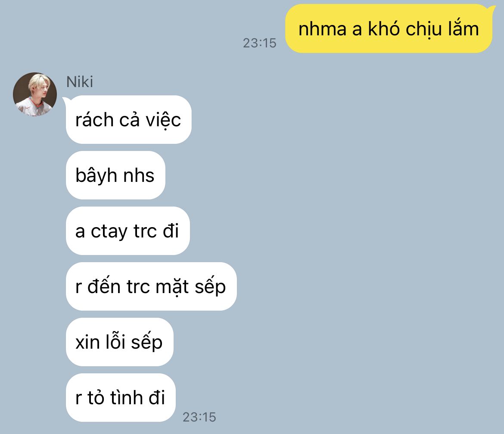
Task: Click the word 'nhma' in sent message
Action: pyautogui.click(x=322, y=29)
